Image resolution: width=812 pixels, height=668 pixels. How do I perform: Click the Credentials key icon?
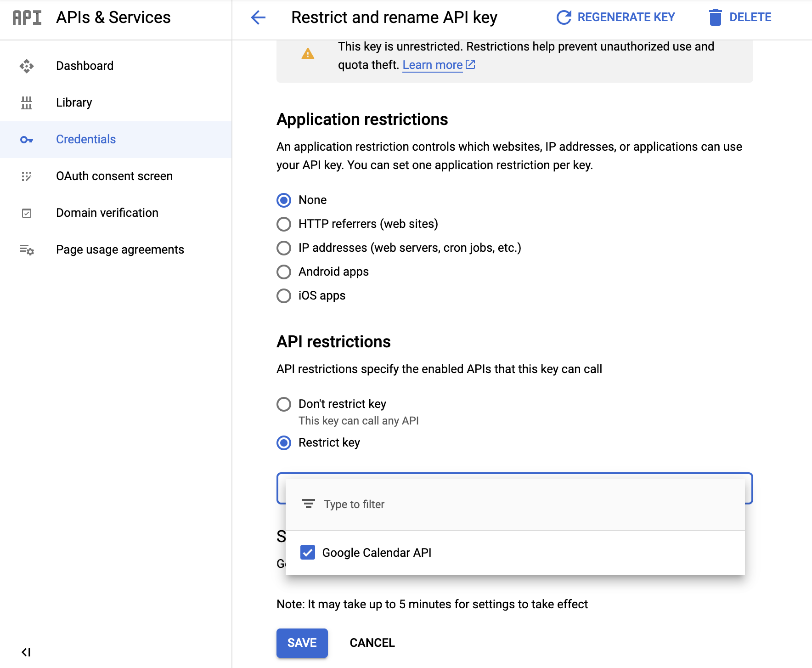[27, 140]
